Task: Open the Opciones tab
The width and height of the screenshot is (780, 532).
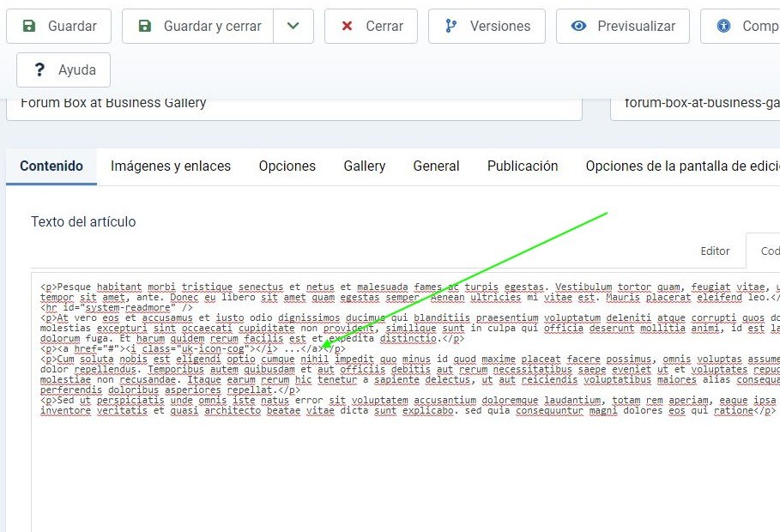Action: pos(287,166)
